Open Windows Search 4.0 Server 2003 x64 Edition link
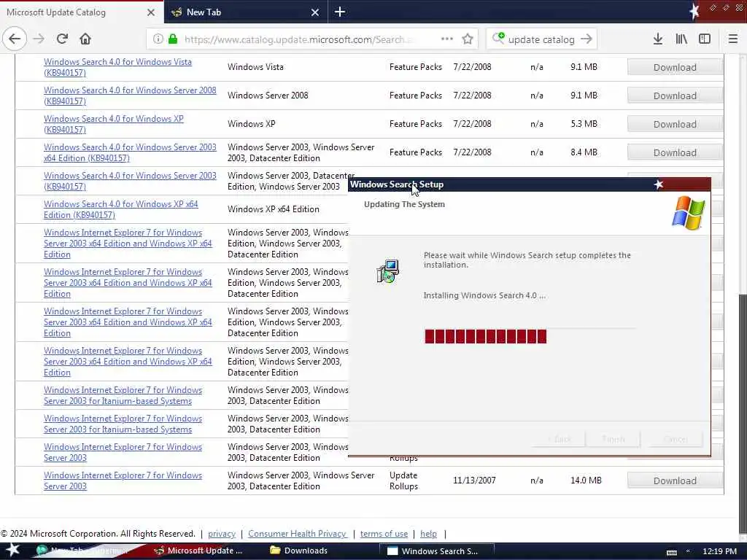The image size is (747, 560). pos(130,152)
